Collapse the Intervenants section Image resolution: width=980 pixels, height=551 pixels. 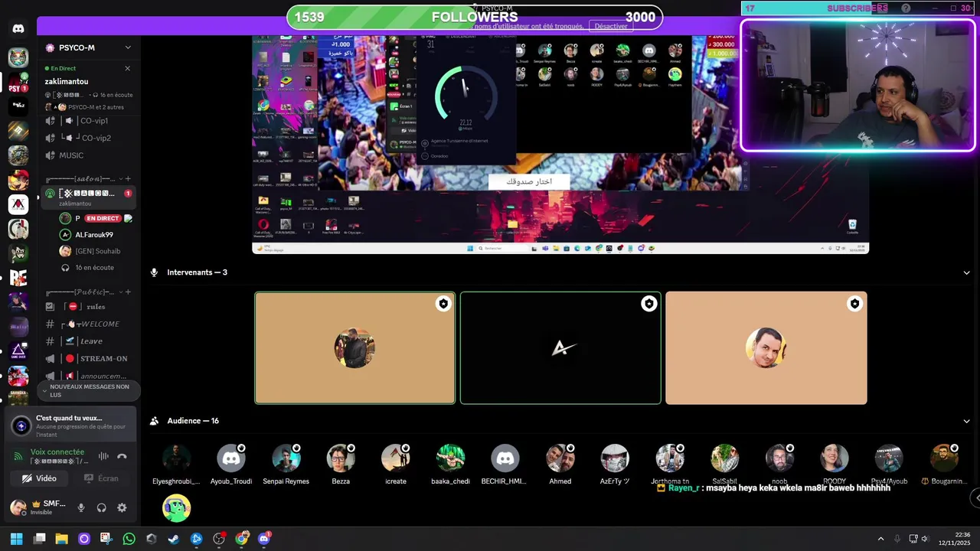tap(966, 272)
